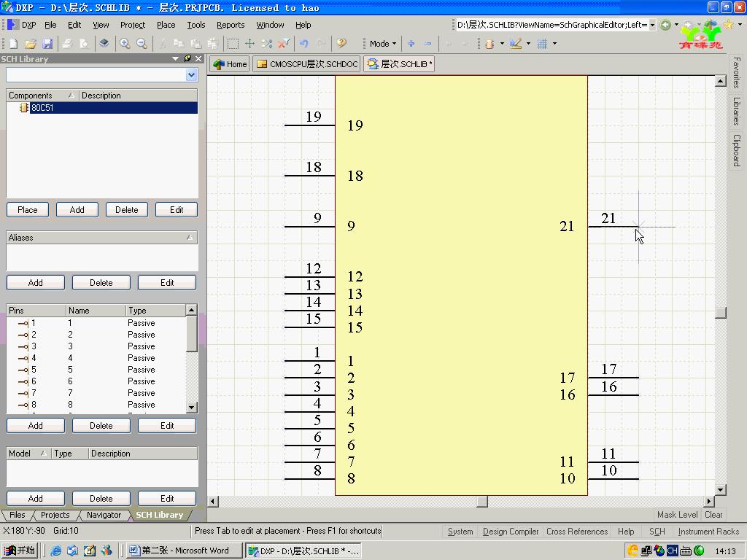Zoom out with the minus magnifier
747x560 pixels.
pos(142,44)
